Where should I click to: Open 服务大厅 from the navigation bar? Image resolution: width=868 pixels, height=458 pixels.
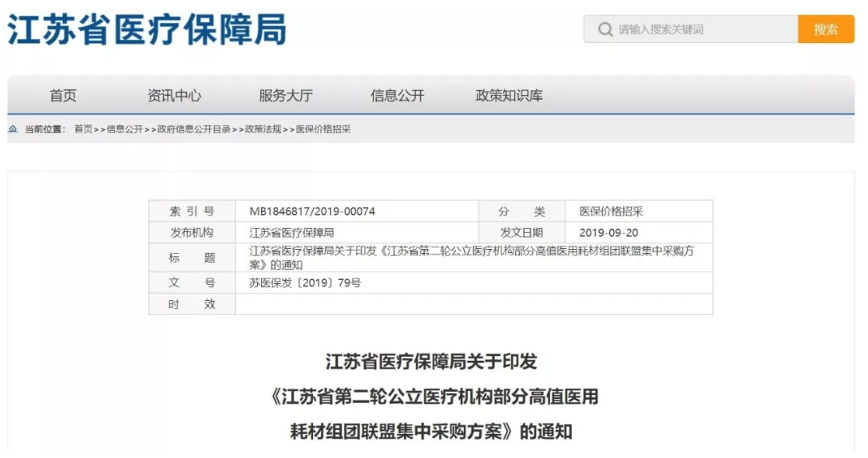click(x=285, y=96)
